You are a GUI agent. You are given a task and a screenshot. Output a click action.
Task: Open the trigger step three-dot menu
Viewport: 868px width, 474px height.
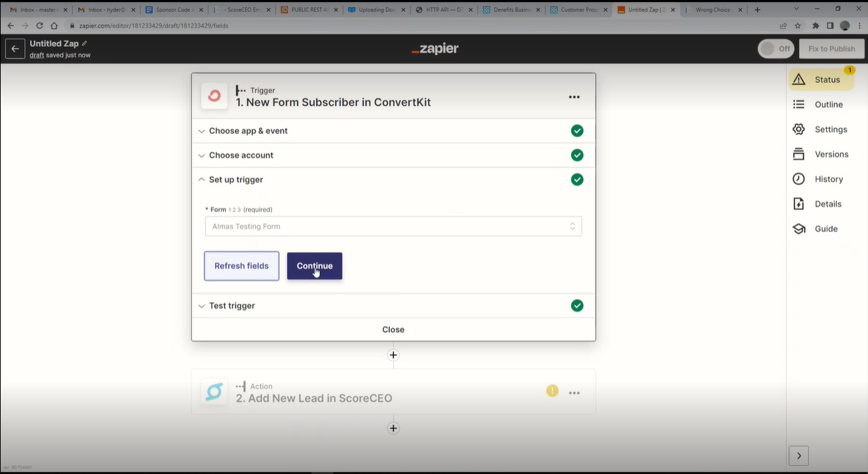575,97
